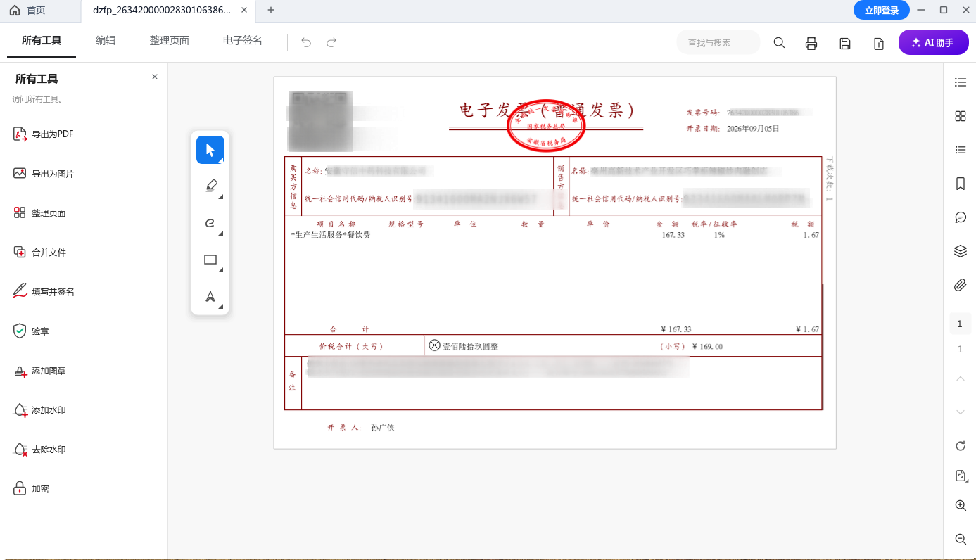The image size is (976, 560).
Task: Click the magnifier search icon
Action: pos(779,42)
